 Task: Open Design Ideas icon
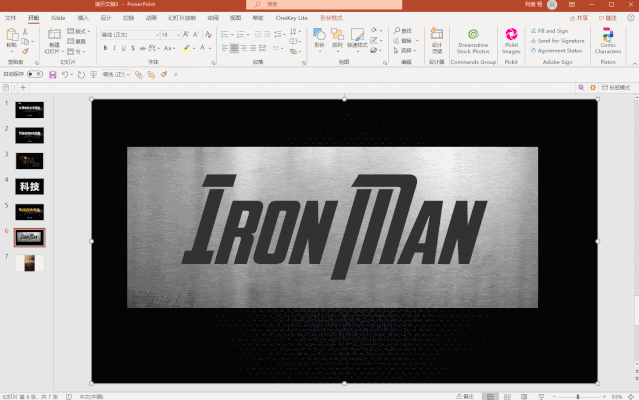436,34
